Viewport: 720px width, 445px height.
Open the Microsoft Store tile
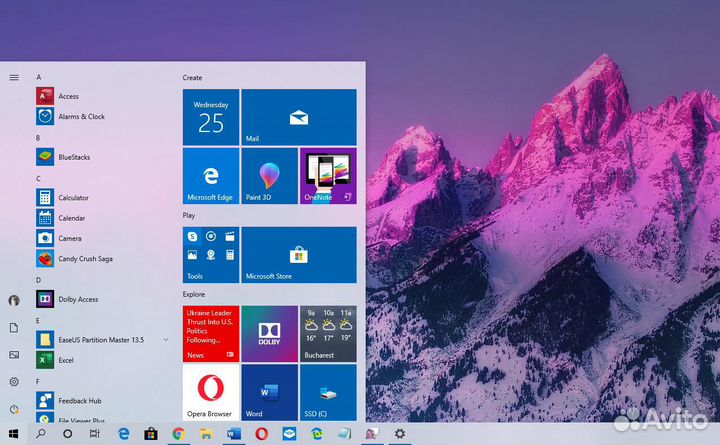298,254
